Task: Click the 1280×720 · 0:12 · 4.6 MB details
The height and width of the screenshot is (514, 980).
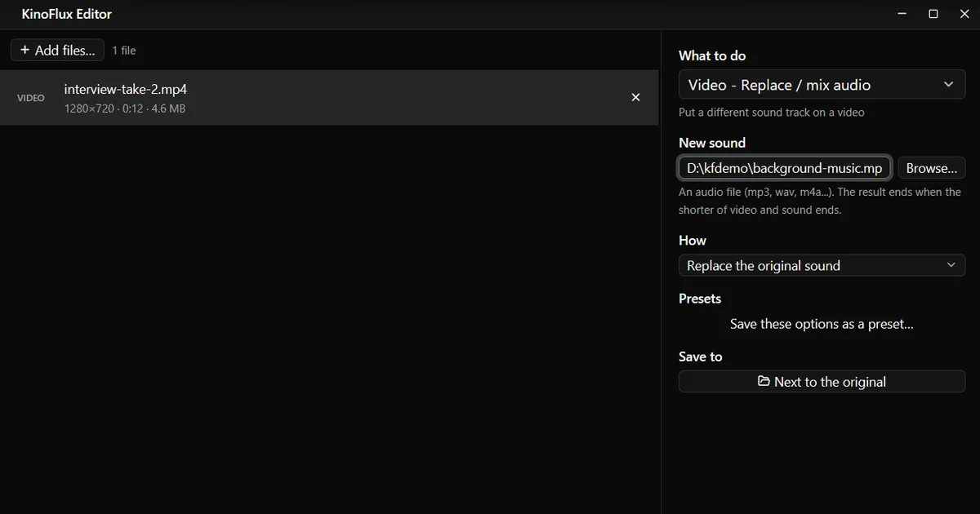Action: 125,109
